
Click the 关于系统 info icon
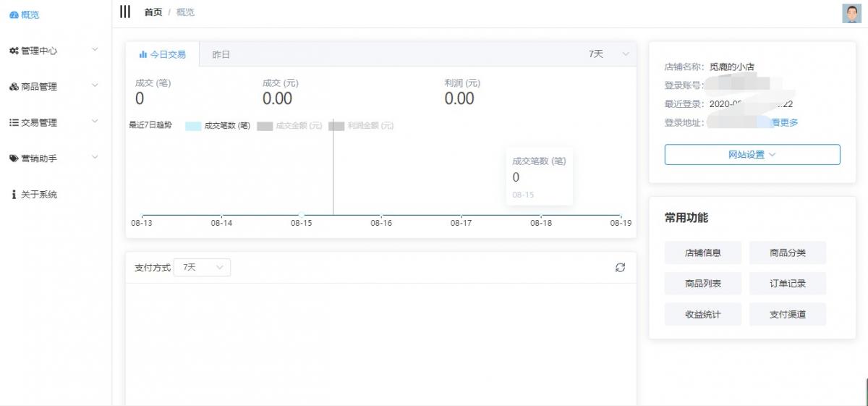coord(14,195)
